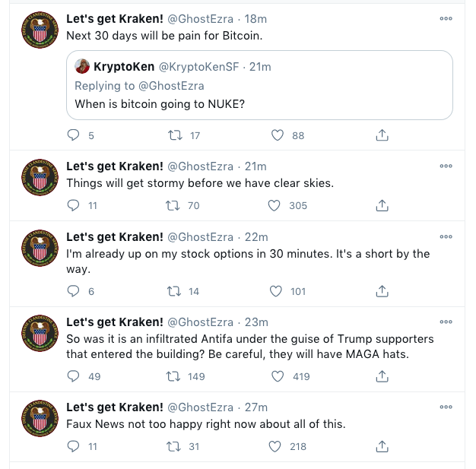The image size is (476, 469).
Task: Reply to the Bitcoin pain tweet
Action: pyautogui.click(x=74, y=135)
